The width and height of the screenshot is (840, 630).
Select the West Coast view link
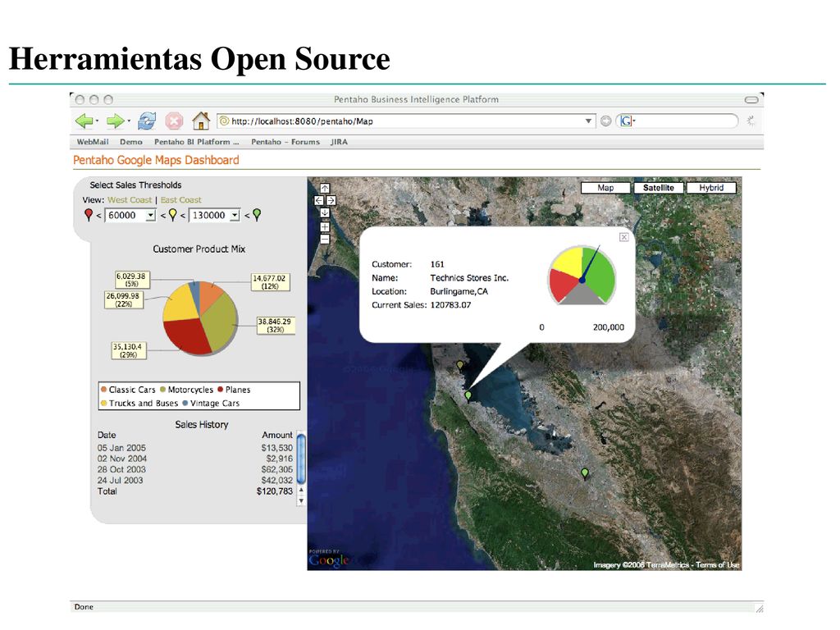[130, 200]
